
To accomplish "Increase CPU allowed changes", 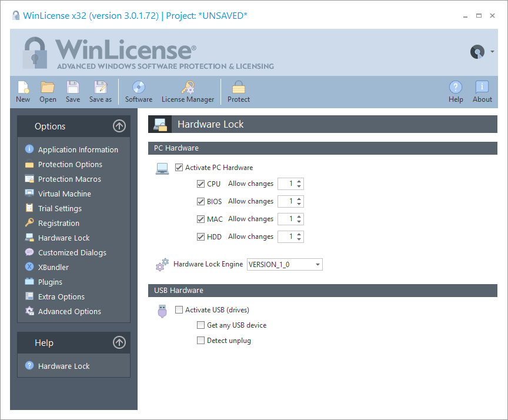I will click(x=299, y=181).
